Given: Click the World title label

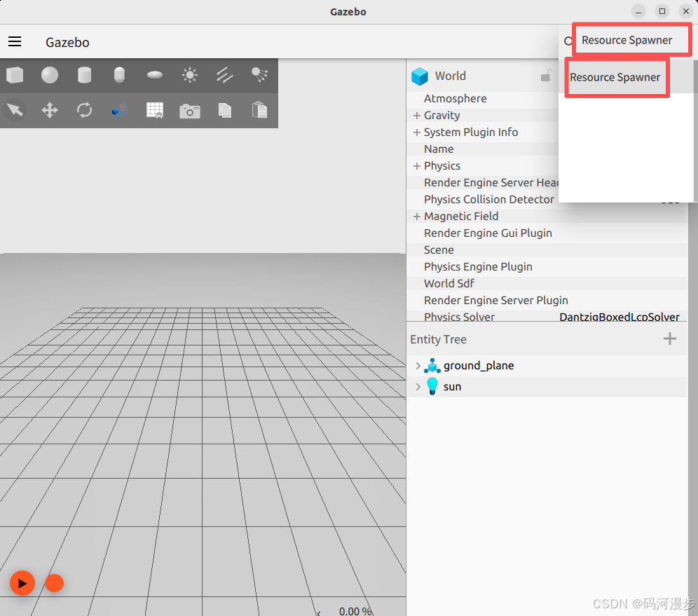Looking at the screenshot, I should tap(450, 76).
